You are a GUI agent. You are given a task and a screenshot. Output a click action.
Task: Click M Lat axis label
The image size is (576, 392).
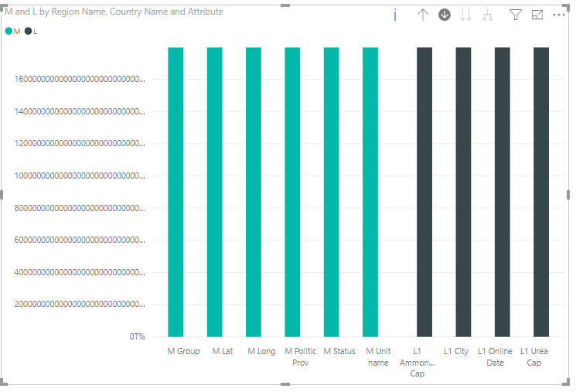[223, 351]
